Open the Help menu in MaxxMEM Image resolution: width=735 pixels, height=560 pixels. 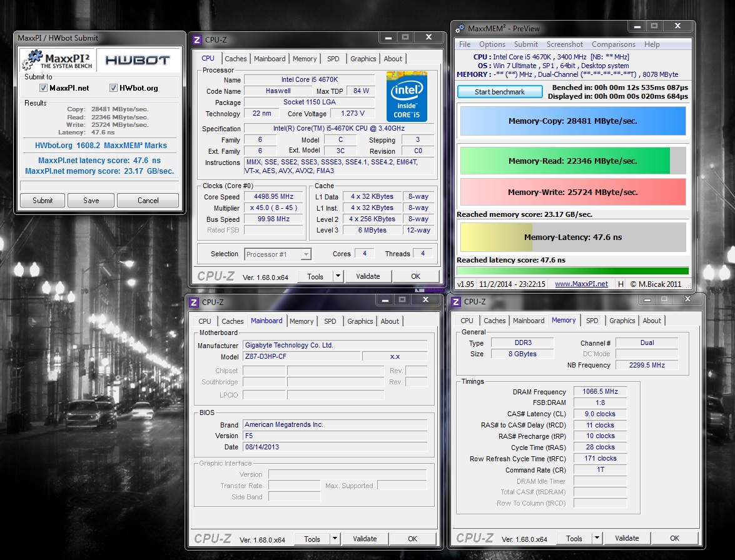(652, 44)
